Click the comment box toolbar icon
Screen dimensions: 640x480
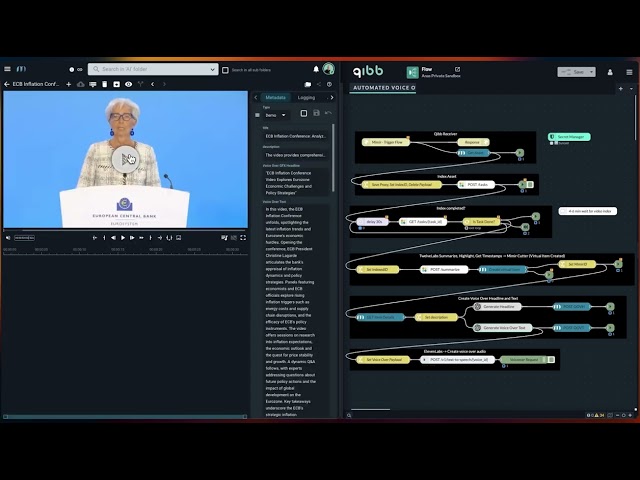coord(93,84)
